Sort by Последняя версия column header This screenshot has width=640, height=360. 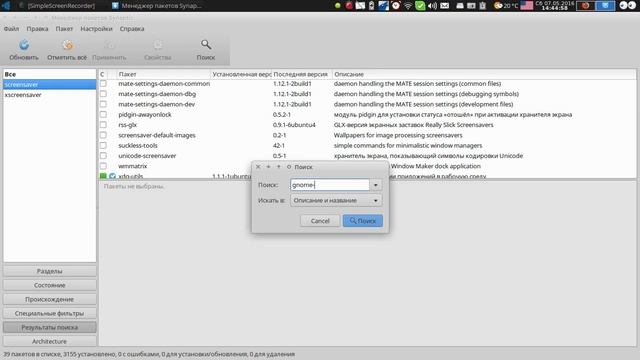302,74
